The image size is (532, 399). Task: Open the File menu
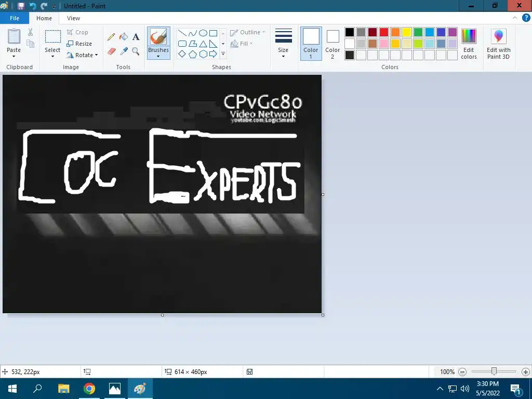tap(15, 18)
